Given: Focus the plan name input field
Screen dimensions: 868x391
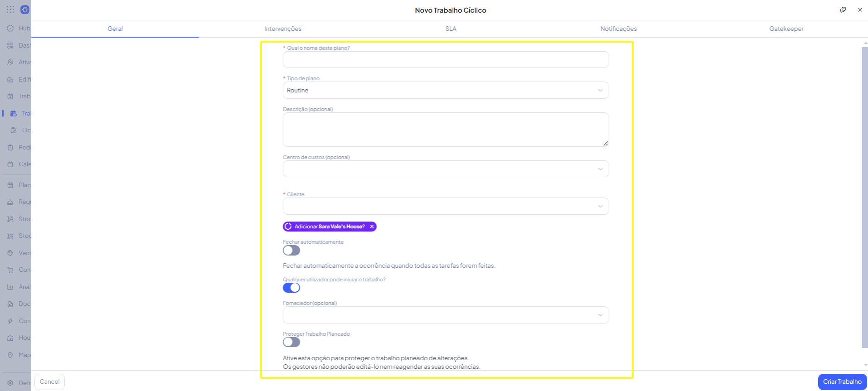Looking at the screenshot, I should click(446, 59).
